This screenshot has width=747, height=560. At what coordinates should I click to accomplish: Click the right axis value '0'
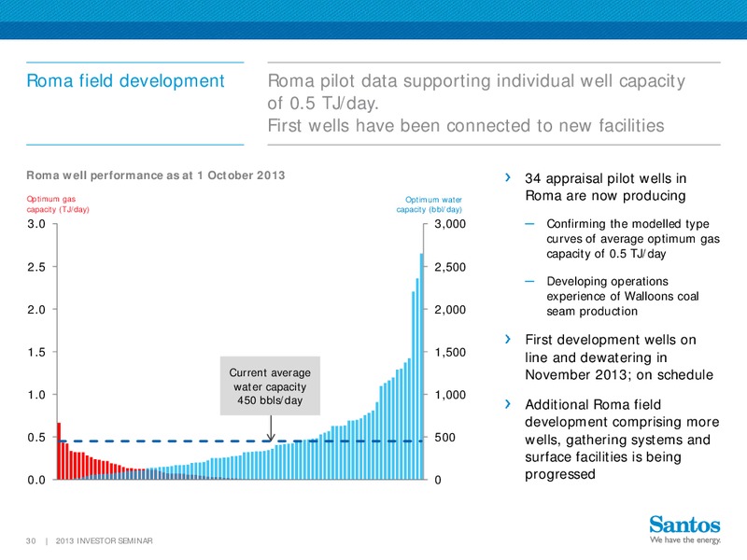[438, 480]
